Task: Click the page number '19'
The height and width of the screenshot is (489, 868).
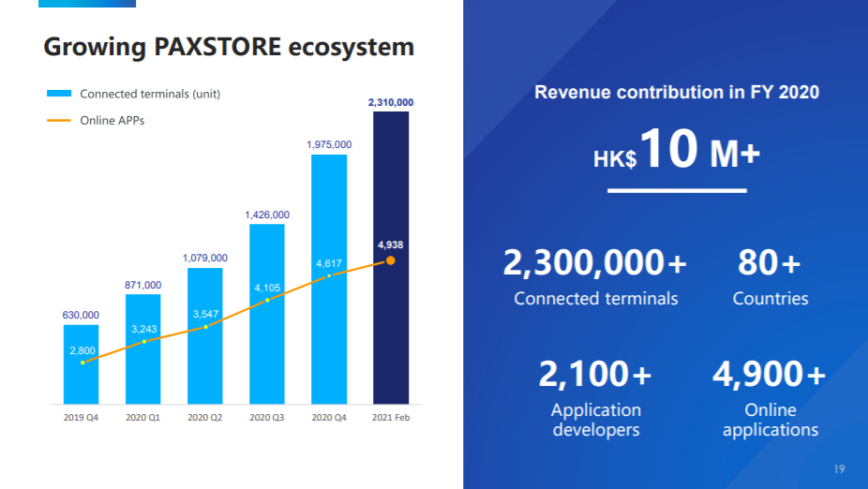Action: pos(839,469)
